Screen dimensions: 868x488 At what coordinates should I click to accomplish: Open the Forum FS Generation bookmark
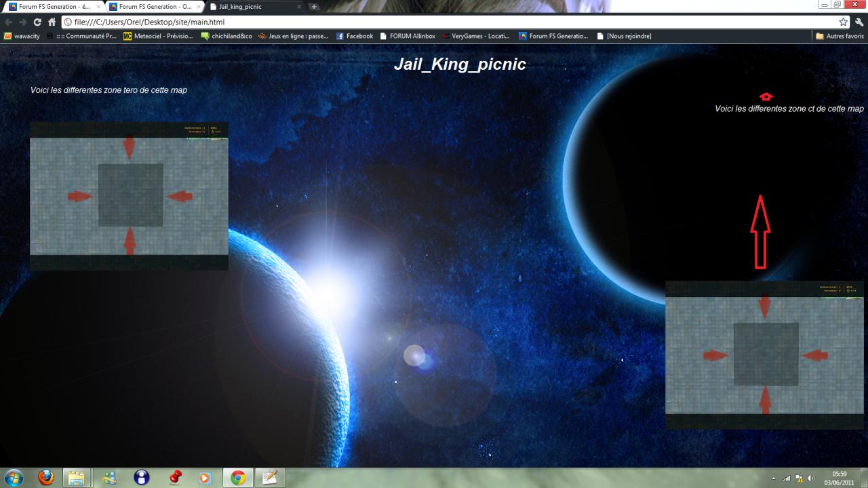(553, 36)
